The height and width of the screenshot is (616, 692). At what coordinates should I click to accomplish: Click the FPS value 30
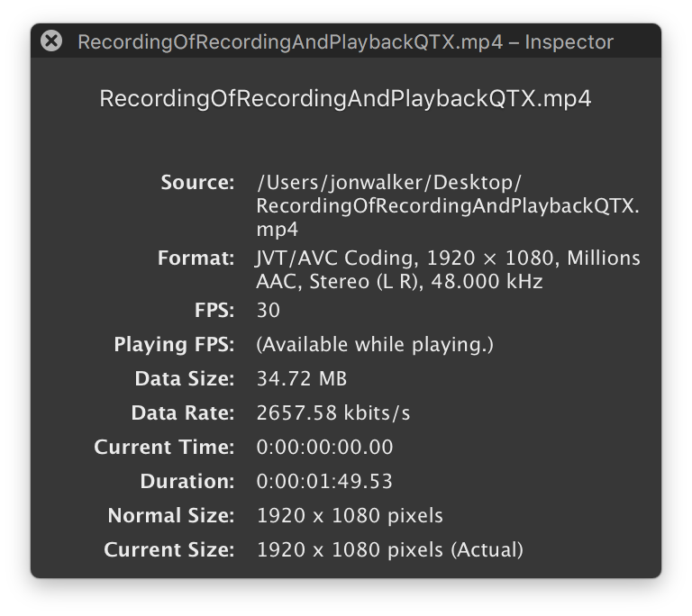click(x=269, y=311)
